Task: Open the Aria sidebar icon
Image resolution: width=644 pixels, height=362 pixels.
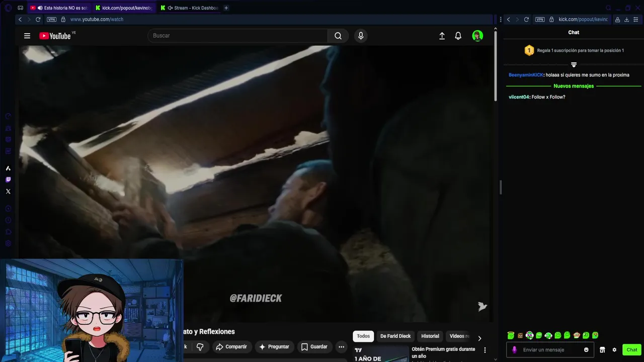Action: (8, 168)
